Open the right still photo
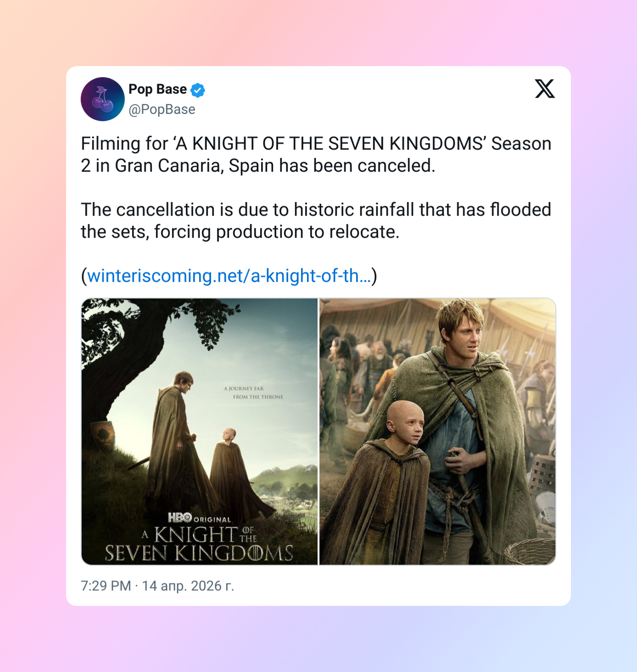The image size is (637, 672). 437,431
